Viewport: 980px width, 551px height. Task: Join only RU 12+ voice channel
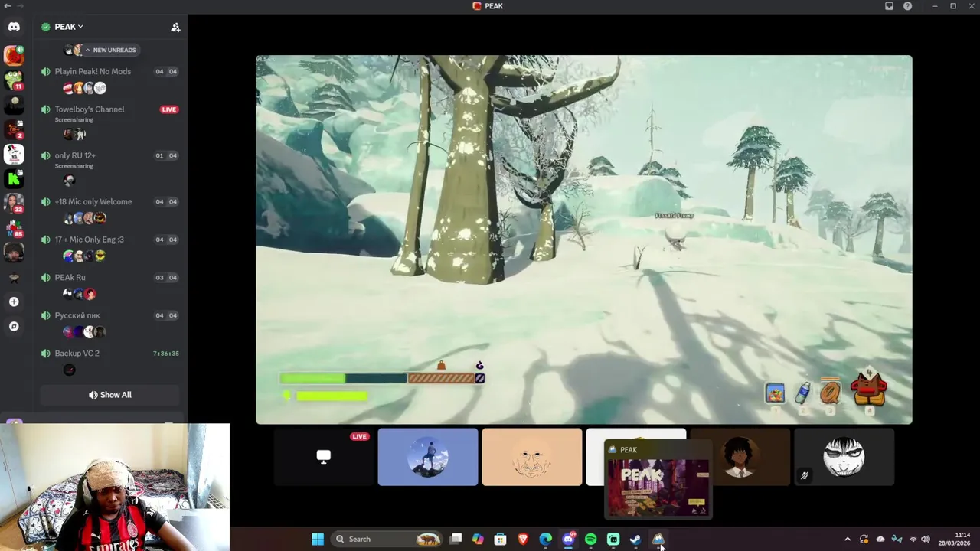coord(75,155)
